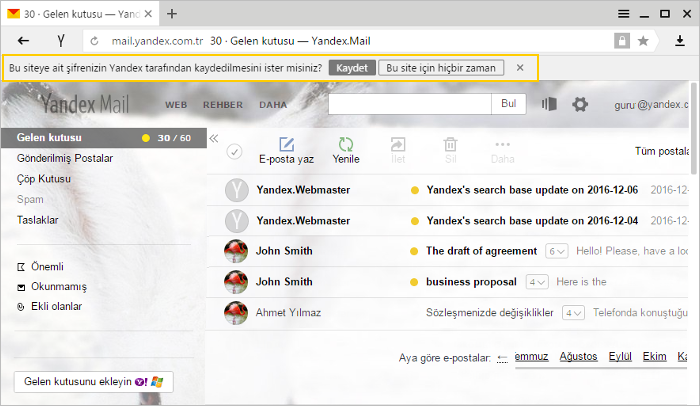Click 'Bu site için hiçbir zaman' button
Viewport: 700px width, 406px height.
tap(441, 68)
